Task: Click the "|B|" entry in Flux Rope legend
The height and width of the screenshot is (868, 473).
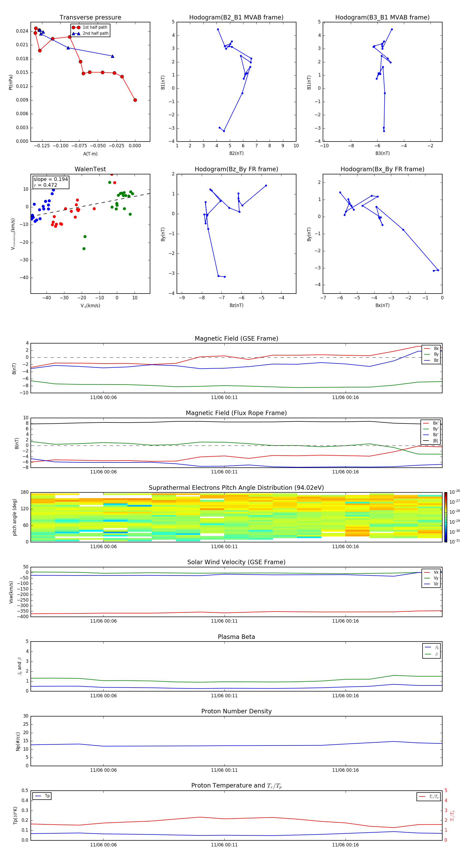Action: pos(431,441)
